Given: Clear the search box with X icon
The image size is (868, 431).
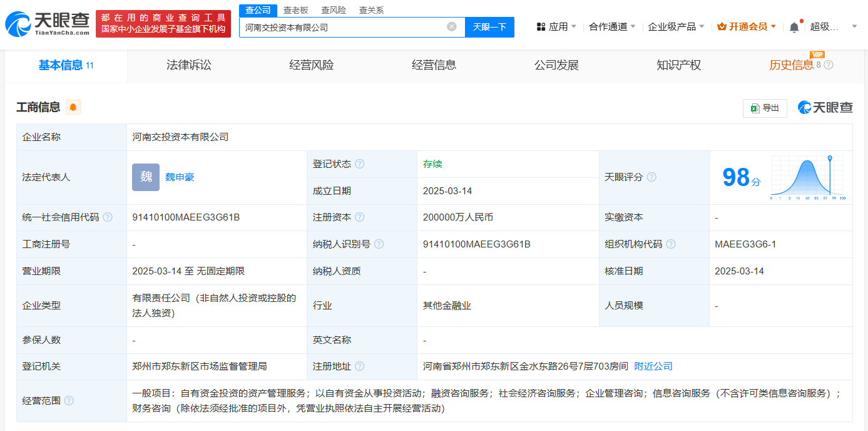Looking at the screenshot, I should [451, 27].
